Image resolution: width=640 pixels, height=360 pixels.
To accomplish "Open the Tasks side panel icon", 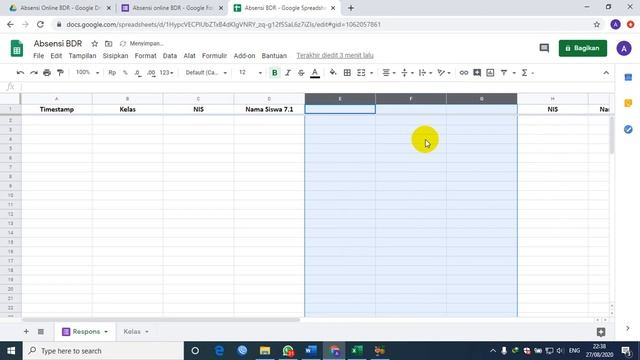I will point(628,129).
